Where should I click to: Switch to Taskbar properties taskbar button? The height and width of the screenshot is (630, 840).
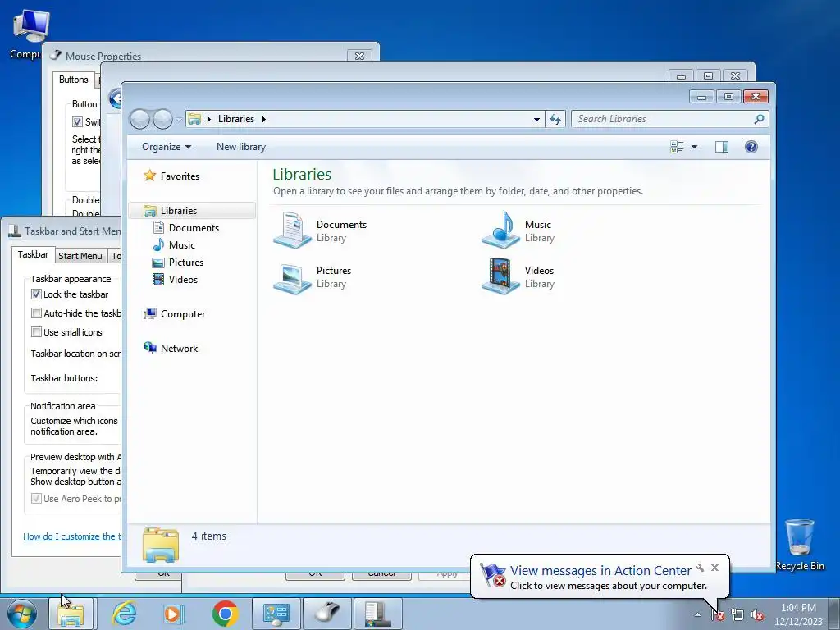tap(378, 614)
